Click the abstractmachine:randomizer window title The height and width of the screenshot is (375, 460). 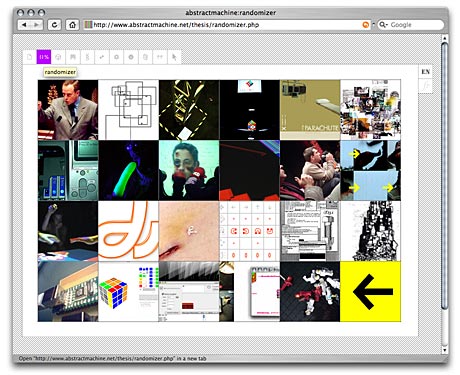click(230, 13)
